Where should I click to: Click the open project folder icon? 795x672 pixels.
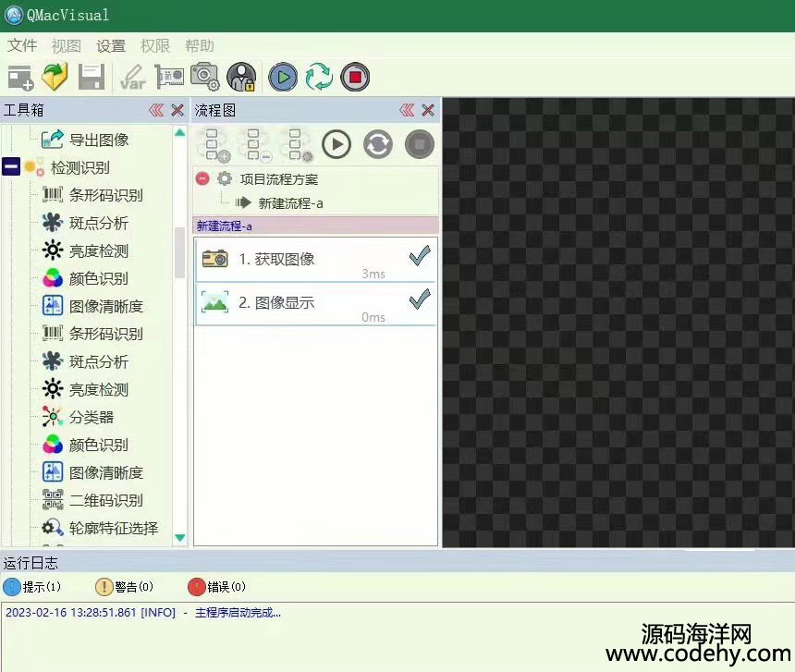tap(55, 78)
